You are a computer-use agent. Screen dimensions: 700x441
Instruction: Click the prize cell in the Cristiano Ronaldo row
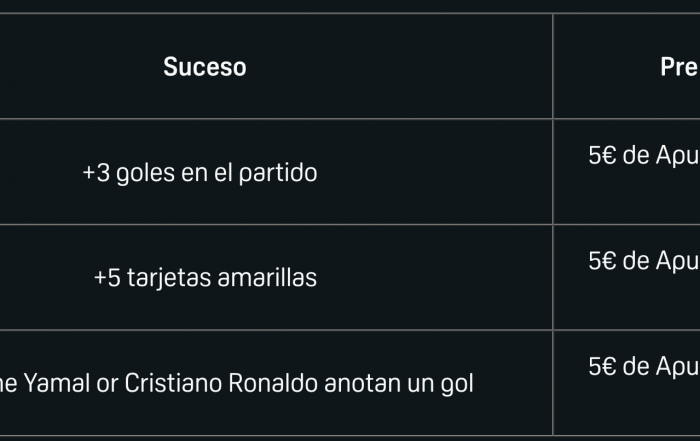644,367
